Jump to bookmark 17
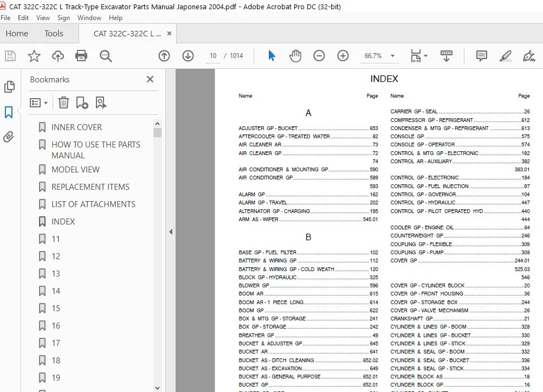The image size is (543, 392). click(56, 343)
